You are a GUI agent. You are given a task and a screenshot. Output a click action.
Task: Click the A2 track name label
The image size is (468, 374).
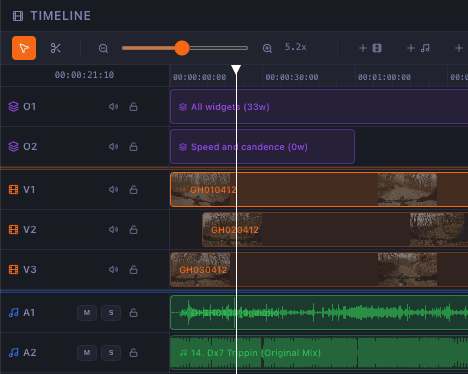[29, 353]
